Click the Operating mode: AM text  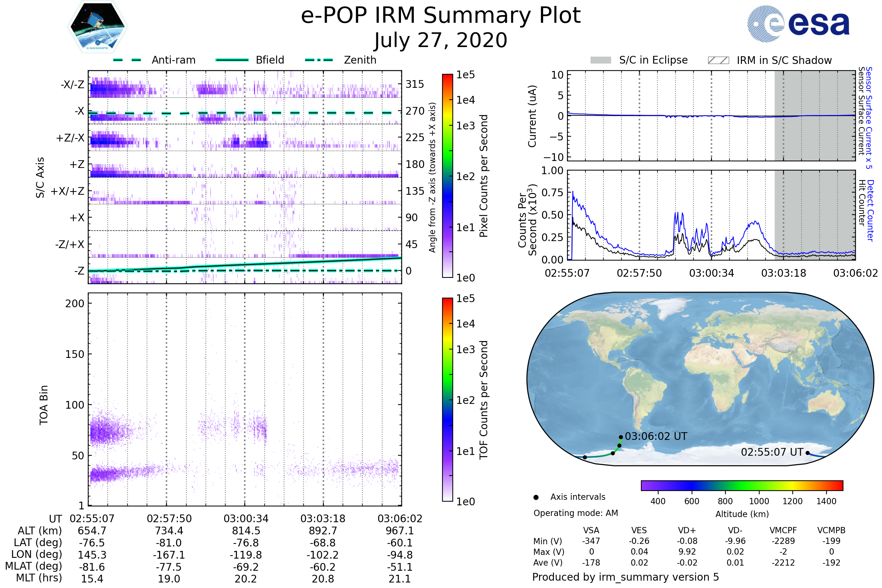[x=576, y=513]
